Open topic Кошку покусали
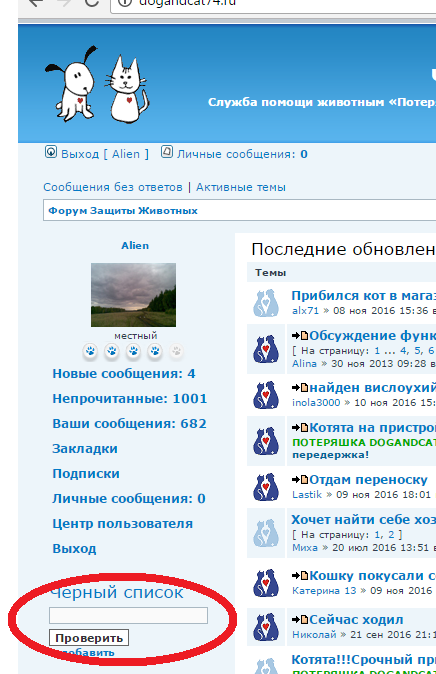Viewport: 436px width, 674px height. point(373,576)
